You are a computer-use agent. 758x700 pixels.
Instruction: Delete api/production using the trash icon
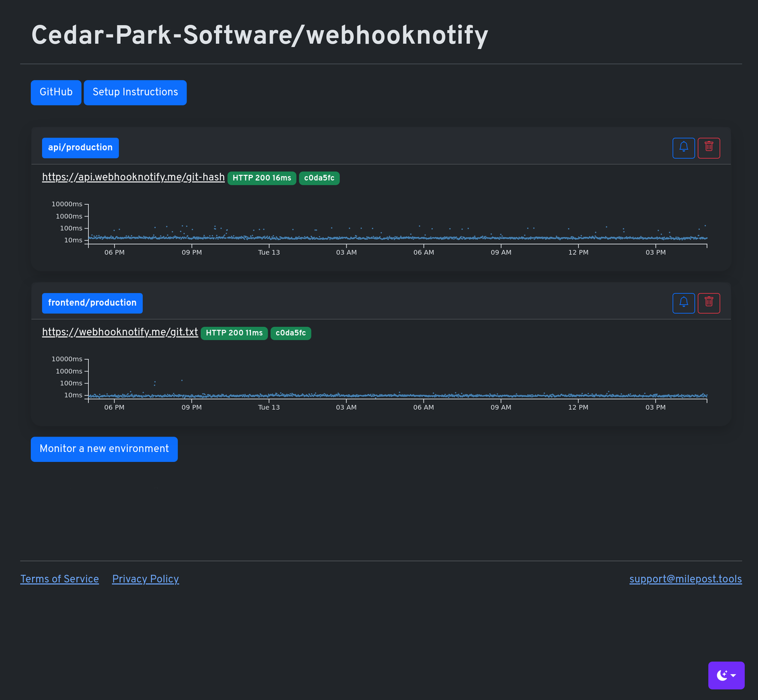click(x=709, y=147)
